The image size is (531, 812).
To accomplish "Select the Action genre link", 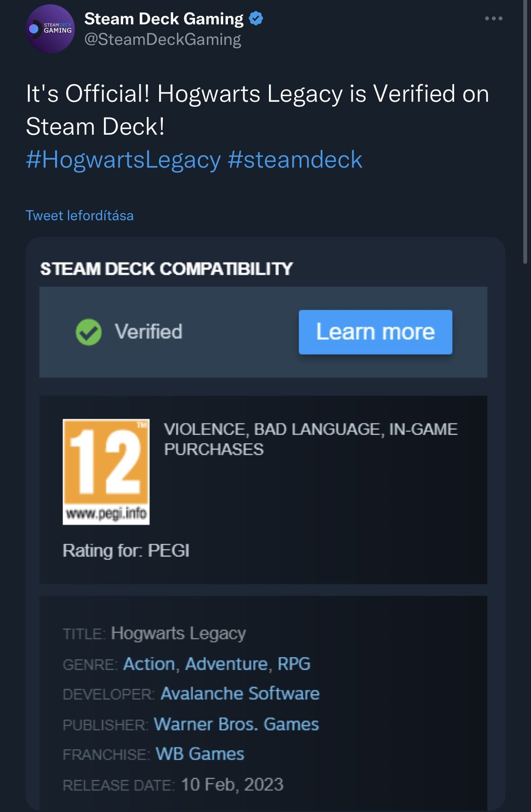I will click(x=149, y=664).
